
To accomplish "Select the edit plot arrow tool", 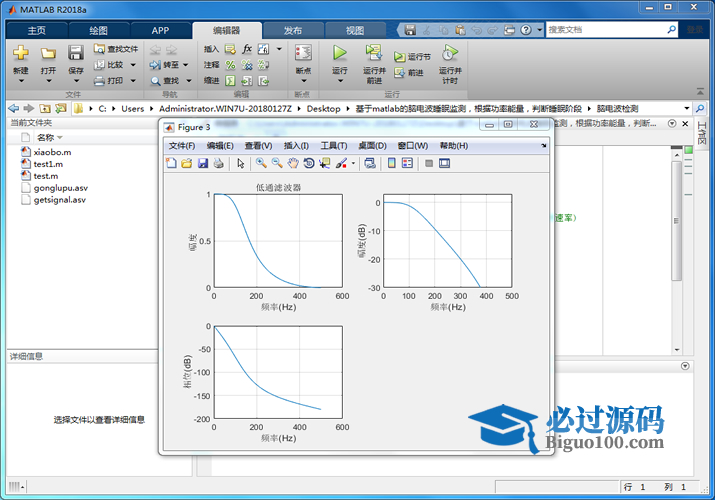I will pyautogui.click(x=241, y=163).
